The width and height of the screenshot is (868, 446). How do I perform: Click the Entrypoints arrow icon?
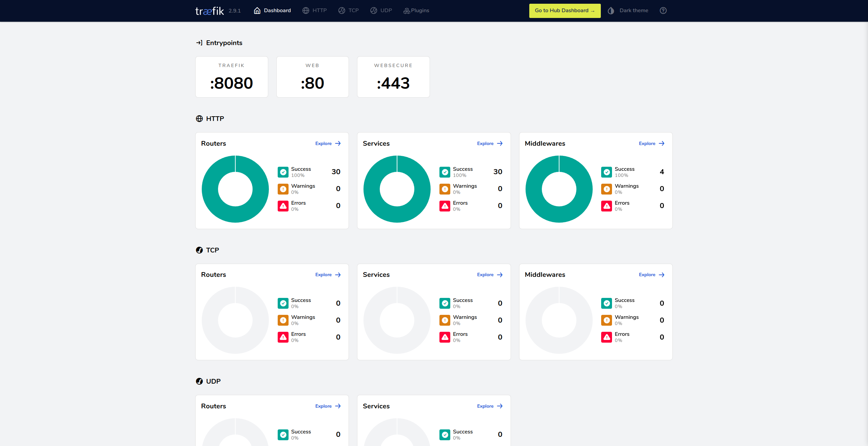(199, 43)
